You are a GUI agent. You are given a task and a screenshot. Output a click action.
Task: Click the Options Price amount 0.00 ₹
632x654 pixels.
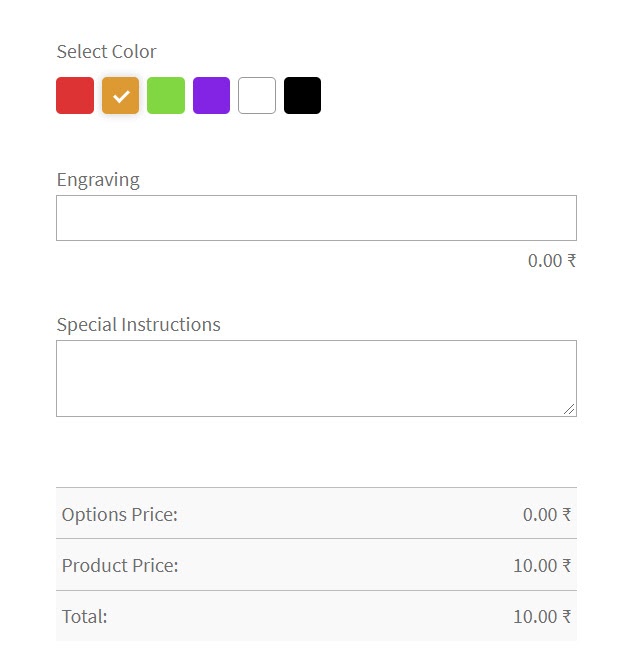[547, 515]
